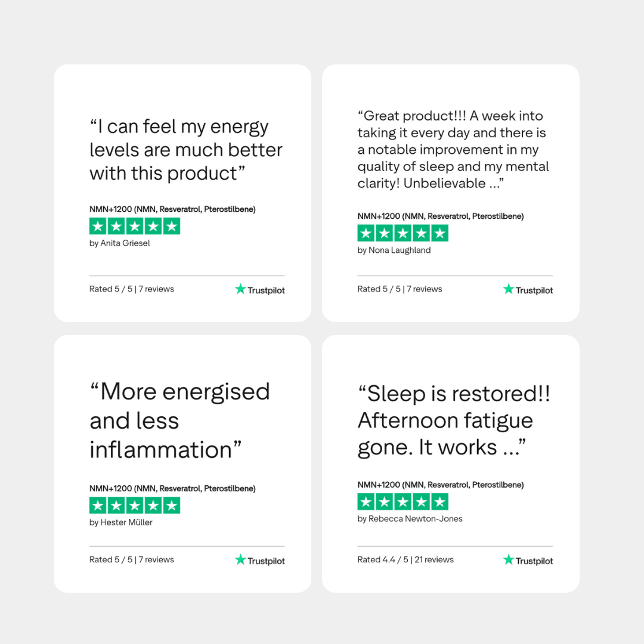Click product name above Hester Müller's stars

(172, 488)
